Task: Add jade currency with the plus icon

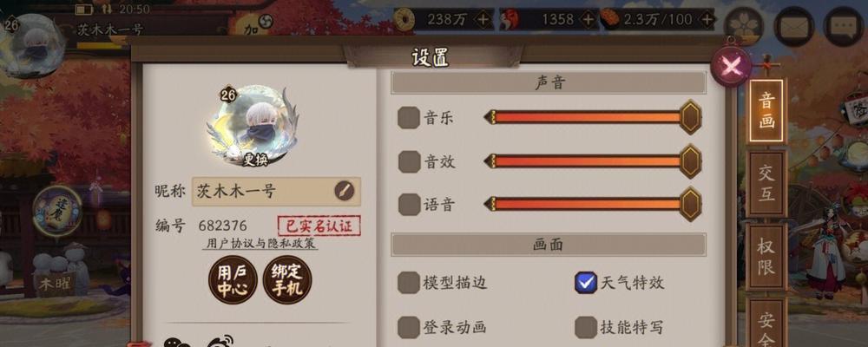Action: (589, 20)
